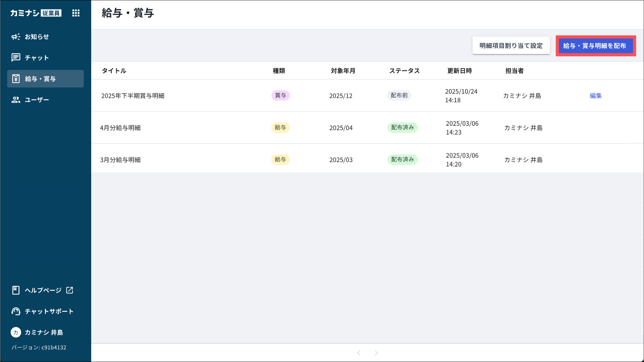The image size is (644, 362).
Task: Go to previous page with left chevron
Action: [359, 353]
